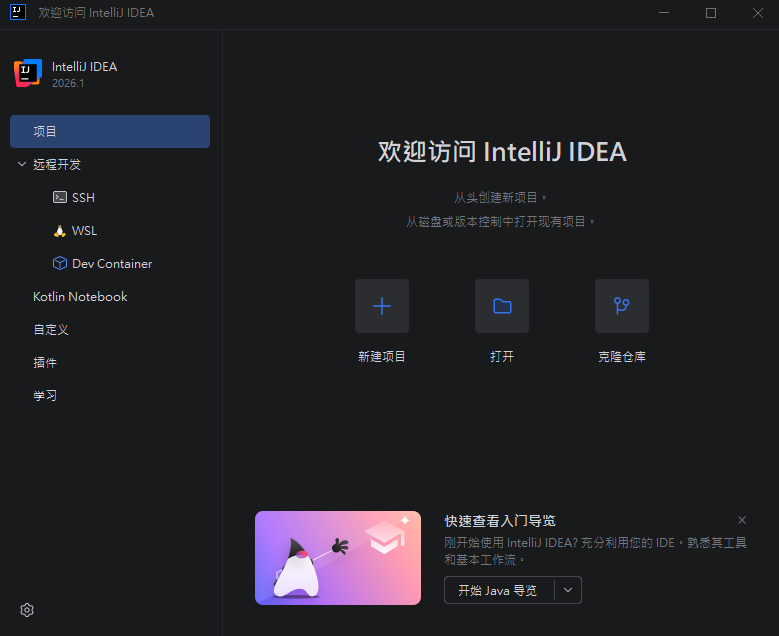
Task: Open dropdown arrow next to 开始 Java 导览
Action: tap(568, 590)
